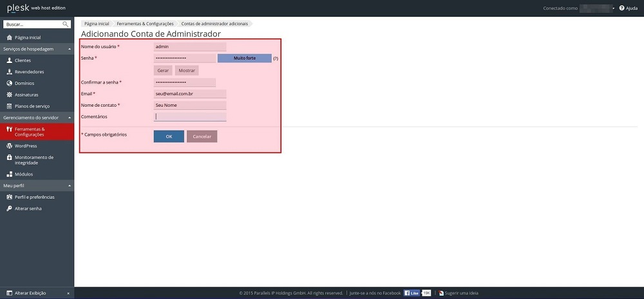Image resolution: width=644 pixels, height=299 pixels.
Task: Click the Módulos icon in sidebar
Action: pyautogui.click(x=9, y=174)
